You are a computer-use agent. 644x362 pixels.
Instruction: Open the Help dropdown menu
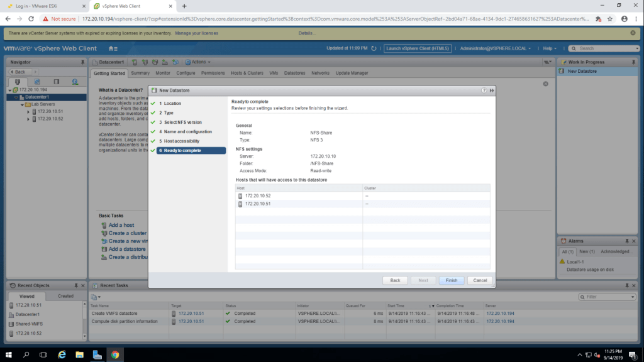click(550, 48)
